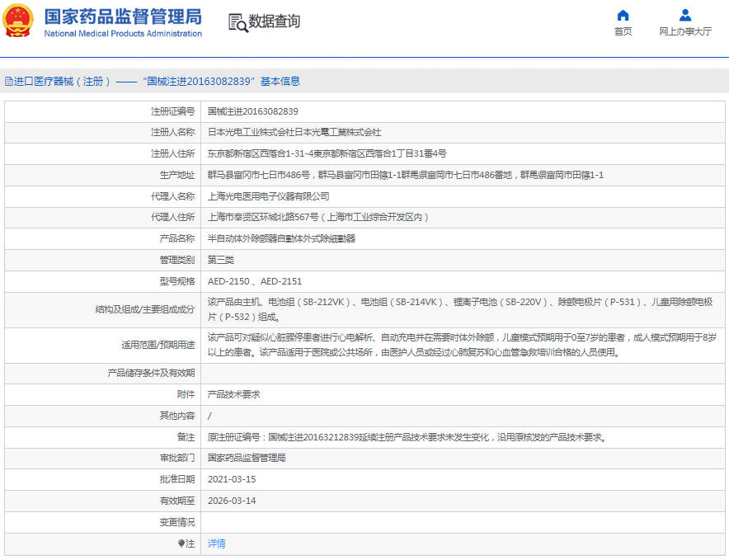Open the 数据查询 heading text
Image resolution: width=729 pixels, height=560 pixels.
click(x=275, y=21)
